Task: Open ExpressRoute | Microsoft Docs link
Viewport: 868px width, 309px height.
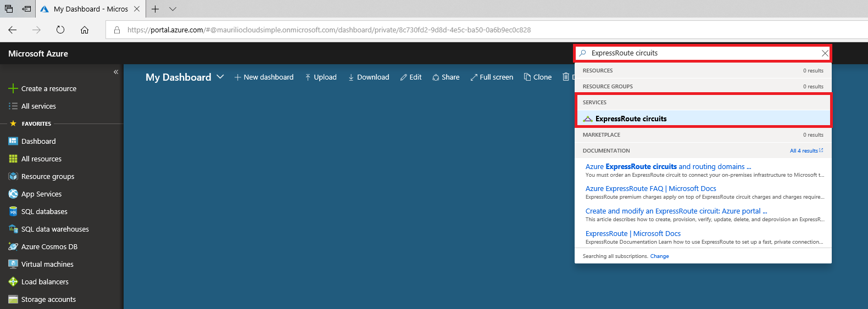Action: pyautogui.click(x=633, y=233)
